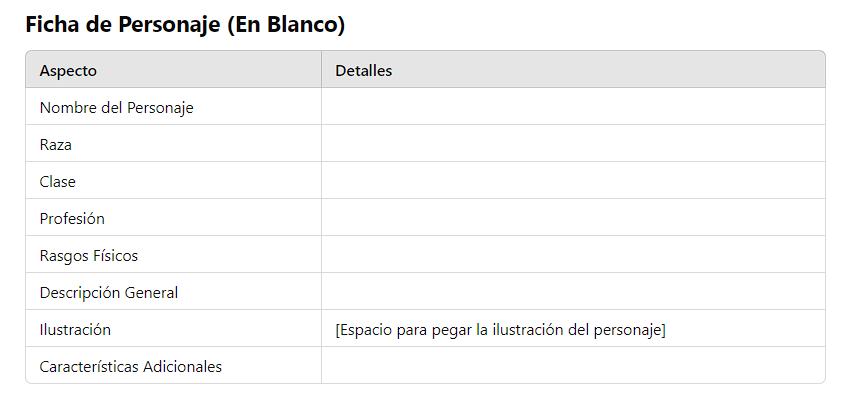Click the 'Nombre del Personaje' label cell
Screen dimensions: 846x394
pyautogui.click(x=173, y=106)
